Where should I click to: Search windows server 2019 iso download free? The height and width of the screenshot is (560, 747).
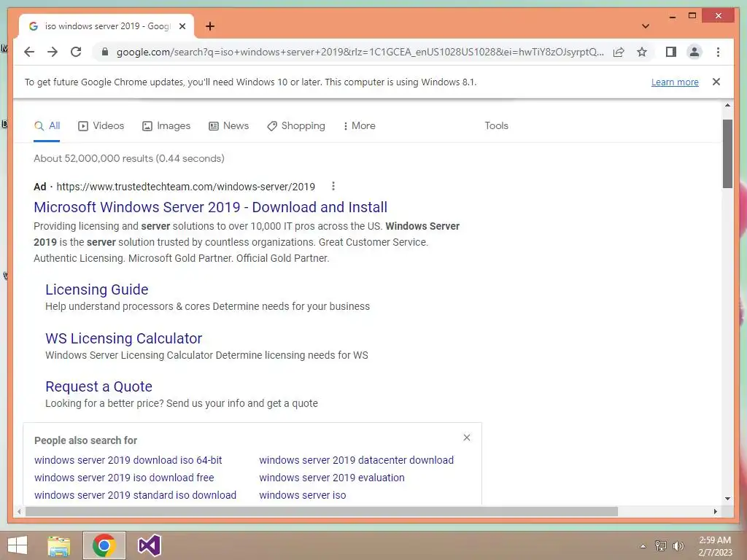[x=124, y=478]
